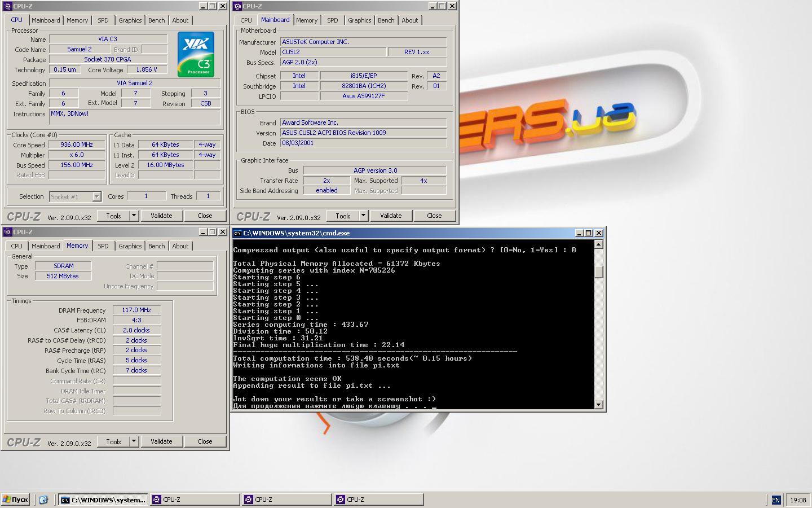Click Close button in the CPU window
The width and height of the screenshot is (812, 508).
coord(205,216)
